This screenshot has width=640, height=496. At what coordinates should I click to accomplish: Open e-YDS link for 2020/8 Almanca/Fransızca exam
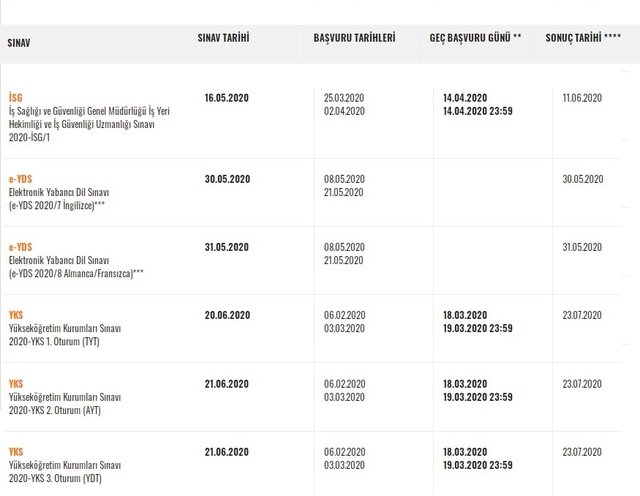(22, 246)
